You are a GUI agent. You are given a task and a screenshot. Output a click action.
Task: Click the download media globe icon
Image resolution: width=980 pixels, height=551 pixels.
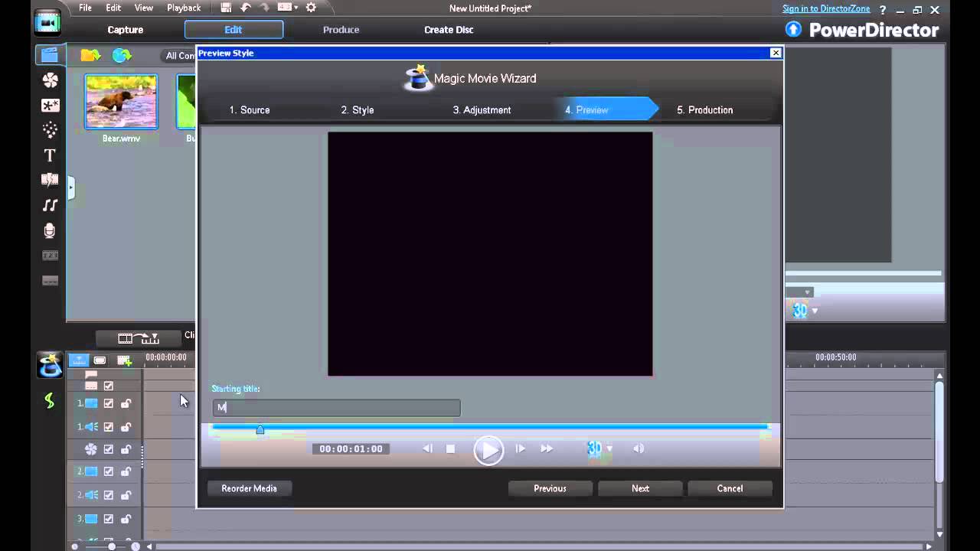[x=122, y=55]
